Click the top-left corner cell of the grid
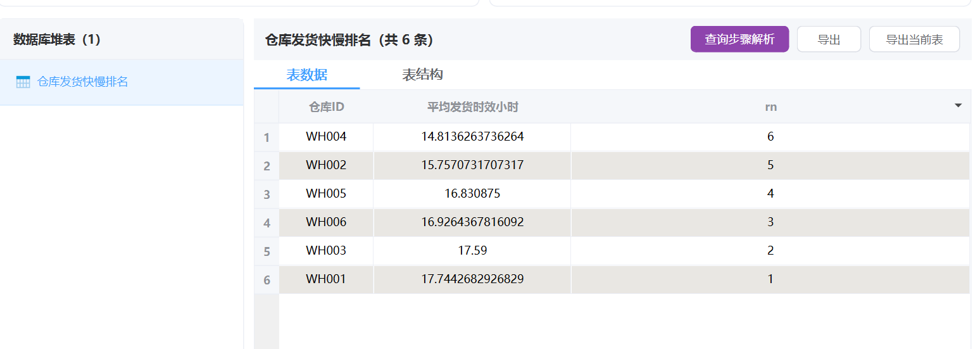This screenshot has width=980, height=349. click(267, 107)
